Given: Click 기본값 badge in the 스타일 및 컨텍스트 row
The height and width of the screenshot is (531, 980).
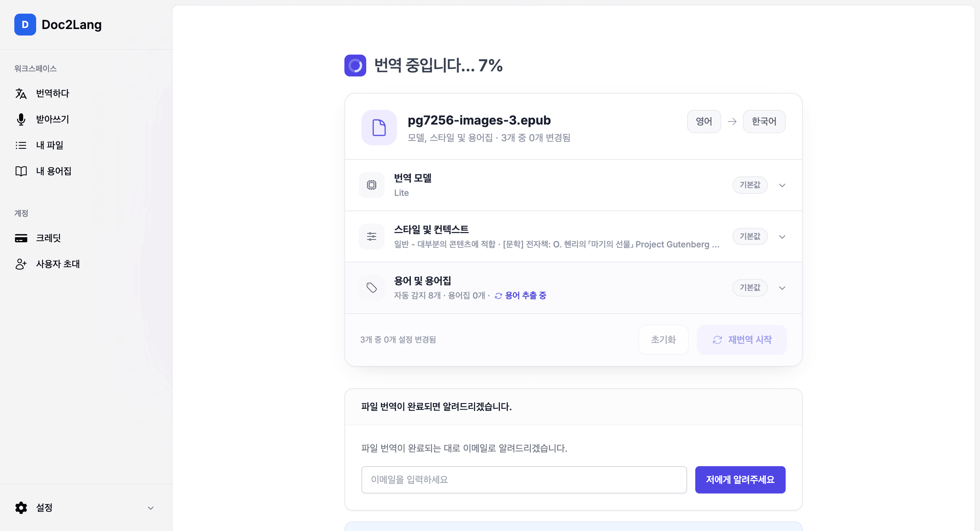Looking at the screenshot, I should (750, 236).
